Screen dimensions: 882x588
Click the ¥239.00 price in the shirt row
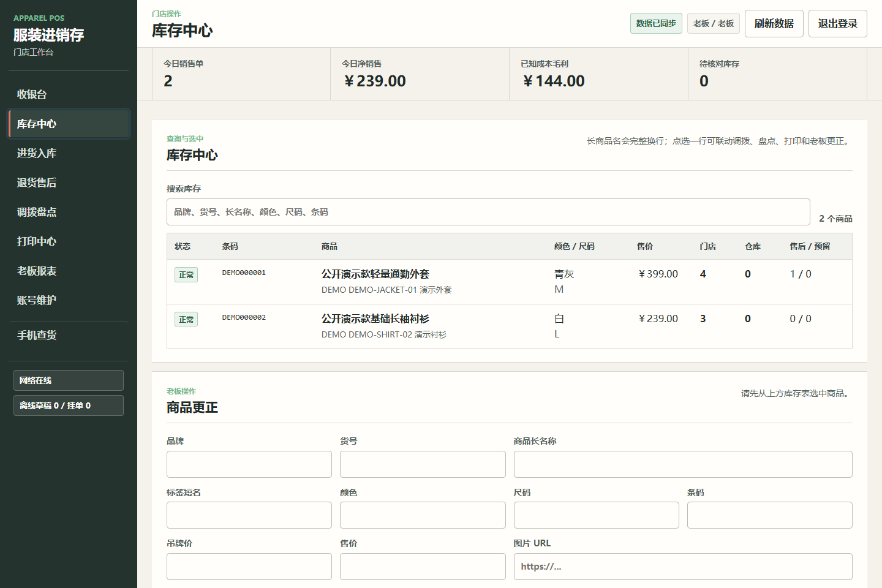(658, 318)
